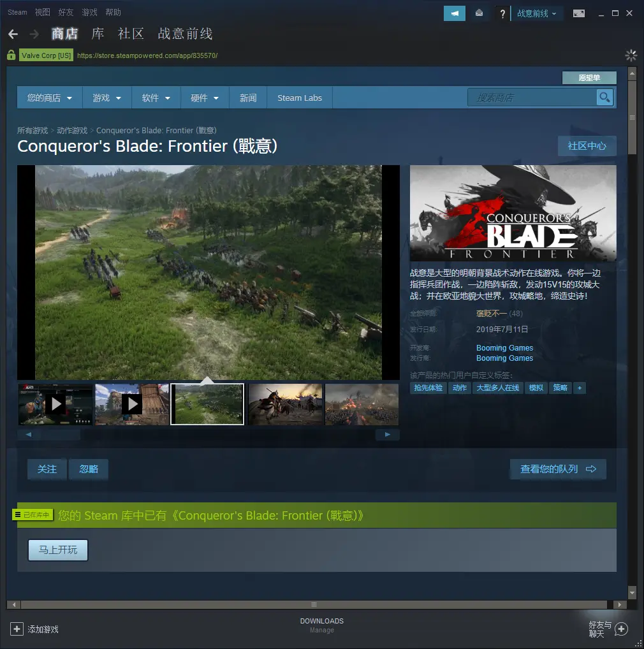Select the burning battlefield screenshot thumbnail

[x=362, y=404]
